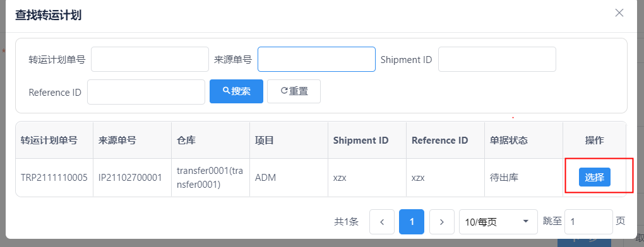Focus the Reference ID input field
The image size is (644, 247).
pos(146,92)
